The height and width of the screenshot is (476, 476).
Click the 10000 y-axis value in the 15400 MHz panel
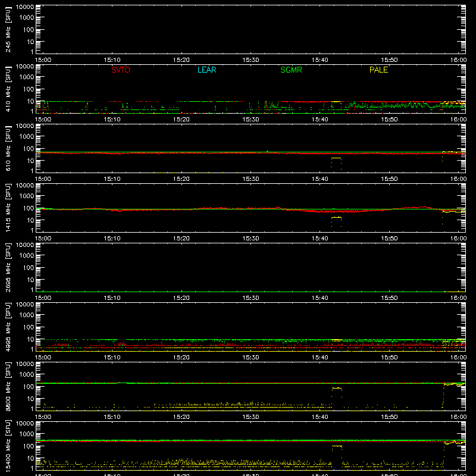tap(25, 424)
